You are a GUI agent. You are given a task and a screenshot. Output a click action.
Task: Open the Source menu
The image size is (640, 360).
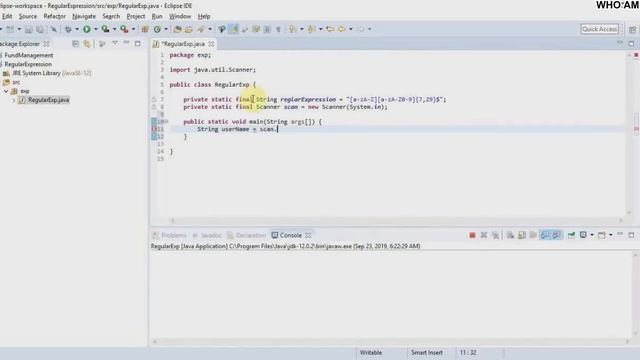28,16
